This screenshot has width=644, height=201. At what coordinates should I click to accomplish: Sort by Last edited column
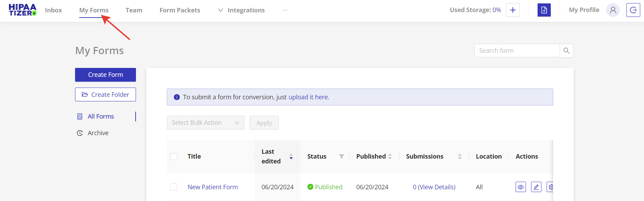pos(291,157)
